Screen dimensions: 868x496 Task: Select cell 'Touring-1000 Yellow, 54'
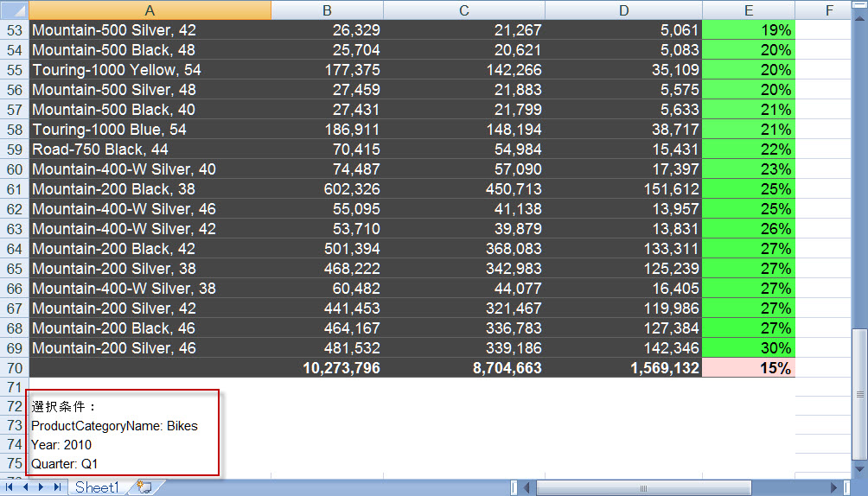pyautogui.click(x=150, y=70)
